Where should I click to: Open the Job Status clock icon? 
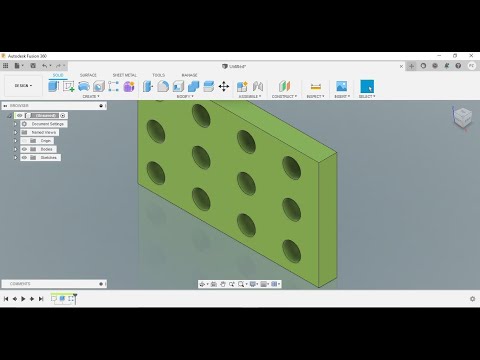[x=435, y=66]
